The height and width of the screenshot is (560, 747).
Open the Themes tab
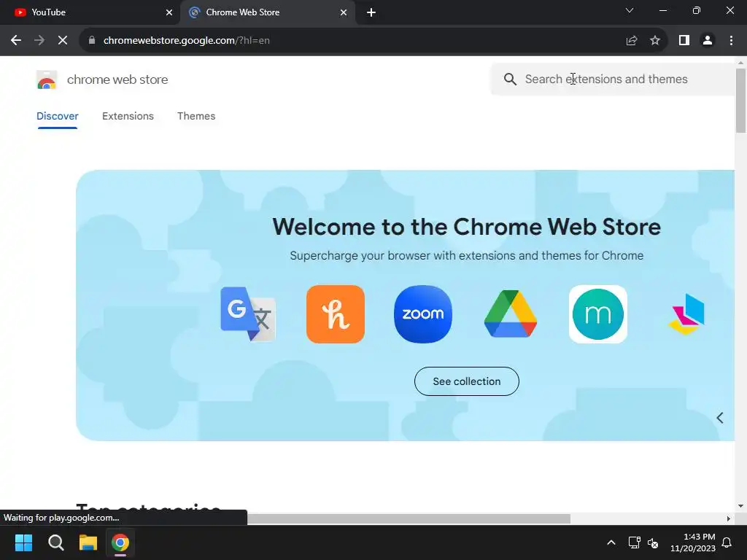tap(196, 116)
